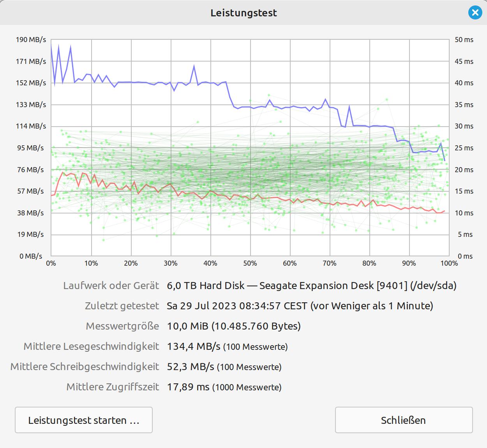The image size is (487, 448).
Task: Click the "17,89 ms" access time value
Action: point(188,387)
